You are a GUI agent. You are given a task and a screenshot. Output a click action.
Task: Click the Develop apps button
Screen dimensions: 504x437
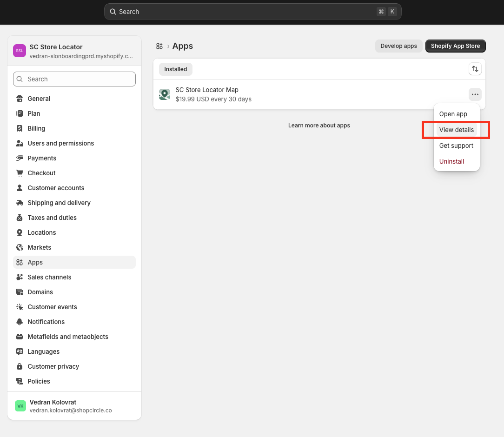398,46
